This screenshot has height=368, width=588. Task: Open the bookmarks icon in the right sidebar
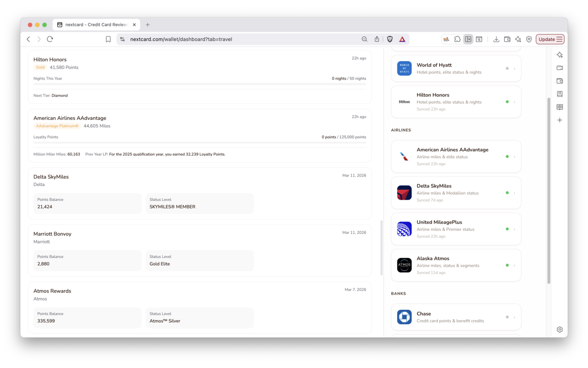tap(560, 94)
